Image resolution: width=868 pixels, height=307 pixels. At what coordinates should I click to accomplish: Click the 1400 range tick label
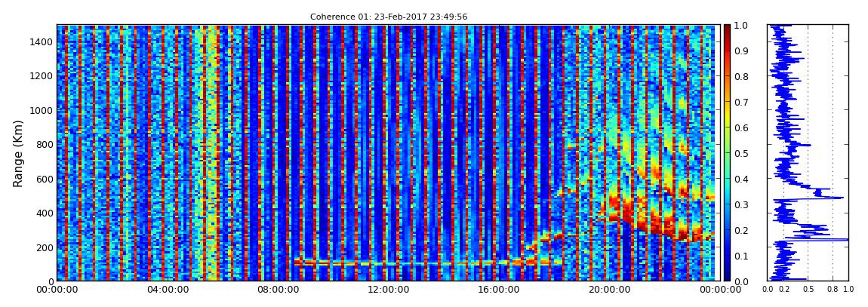coord(42,41)
